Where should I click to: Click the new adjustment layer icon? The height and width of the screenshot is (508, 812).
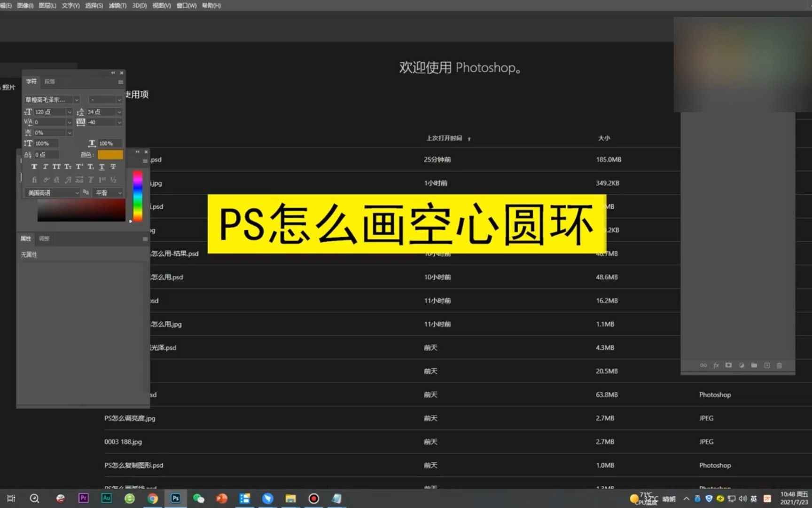click(742, 365)
